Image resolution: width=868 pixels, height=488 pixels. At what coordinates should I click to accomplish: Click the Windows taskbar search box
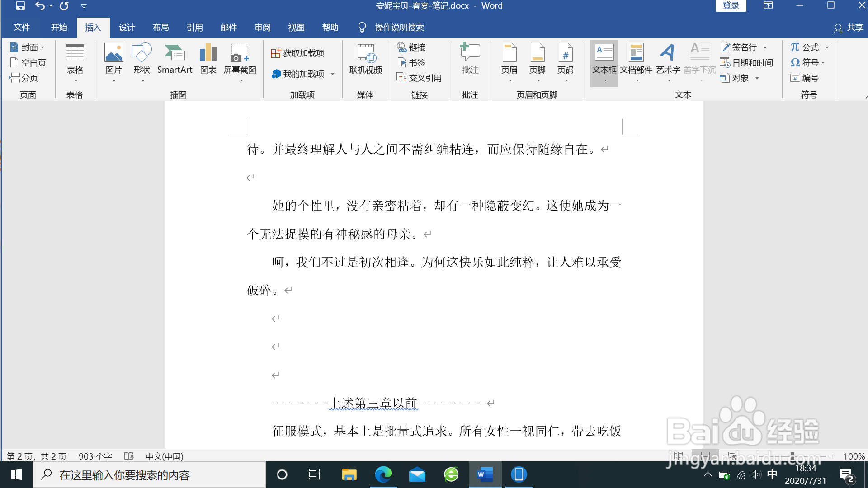(149, 474)
